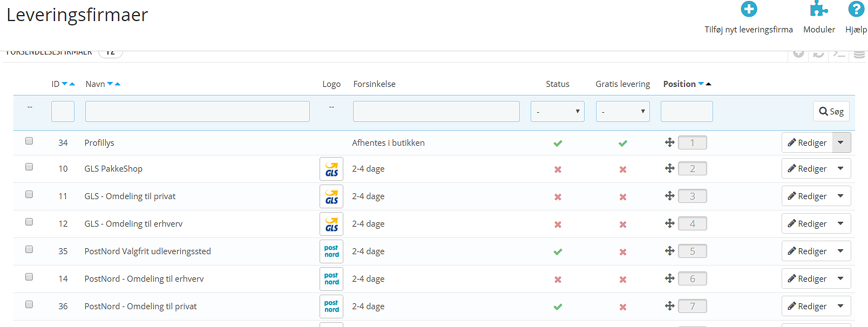The width and height of the screenshot is (868, 327).
Task: Add a new carrier with the plus icon
Action: pyautogui.click(x=749, y=9)
